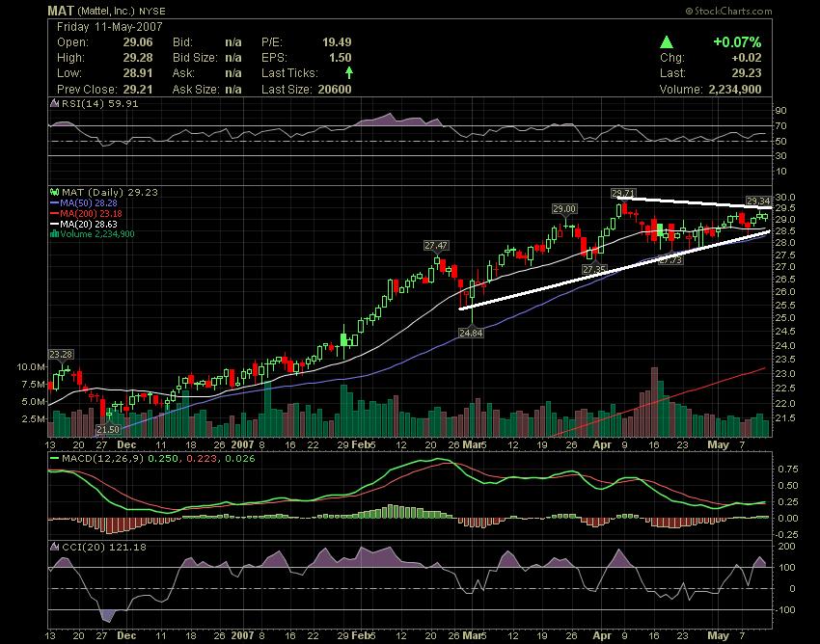Click the RSI(14) 59.91 label
The width and height of the screenshot is (820, 644).
click(x=100, y=103)
